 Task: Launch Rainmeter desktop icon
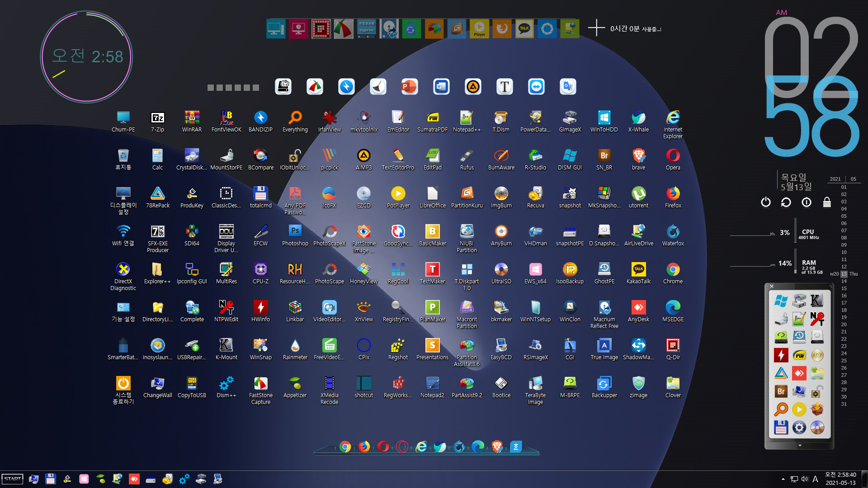pos(295,349)
